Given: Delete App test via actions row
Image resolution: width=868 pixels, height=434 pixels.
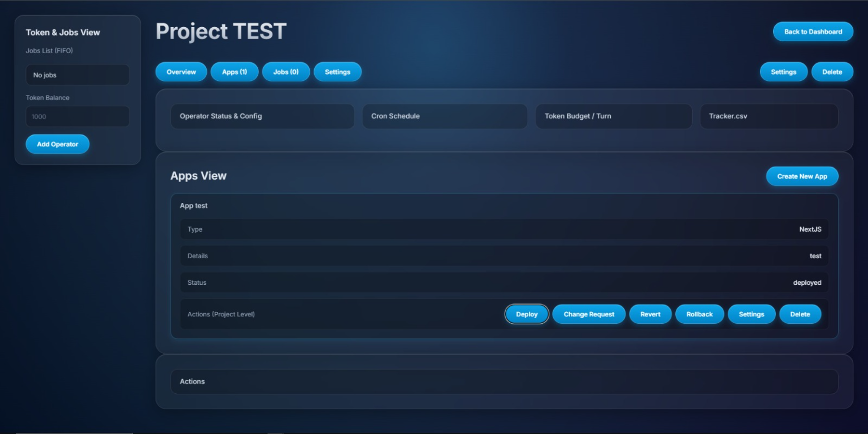Looking at the screenshot, I should pyautogui.click(x=800, y=314).
